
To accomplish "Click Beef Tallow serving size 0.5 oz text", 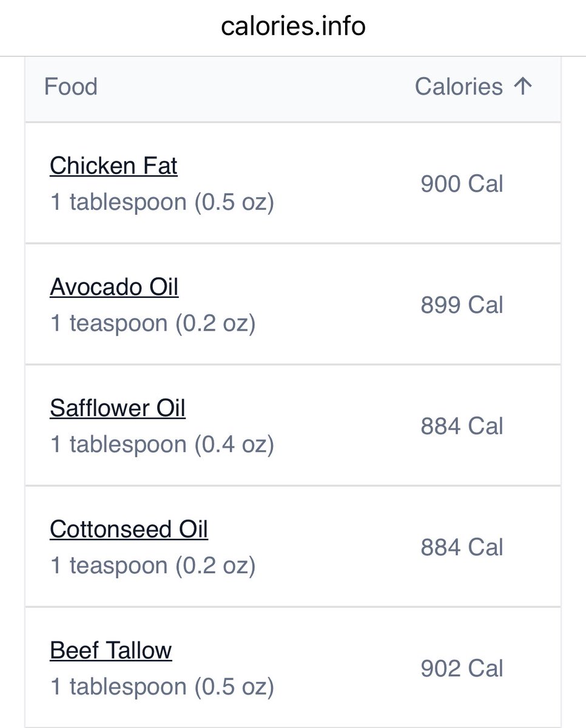I will [234, 687].
